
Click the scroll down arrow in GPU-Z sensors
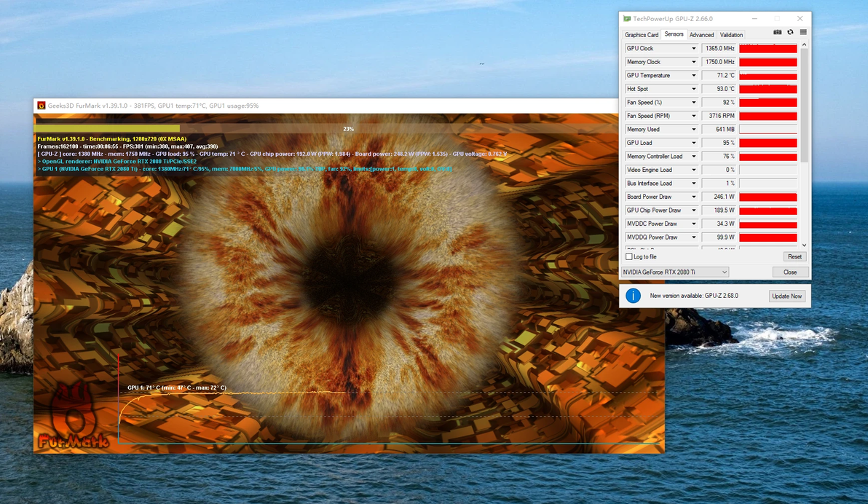tap(805, 245)
